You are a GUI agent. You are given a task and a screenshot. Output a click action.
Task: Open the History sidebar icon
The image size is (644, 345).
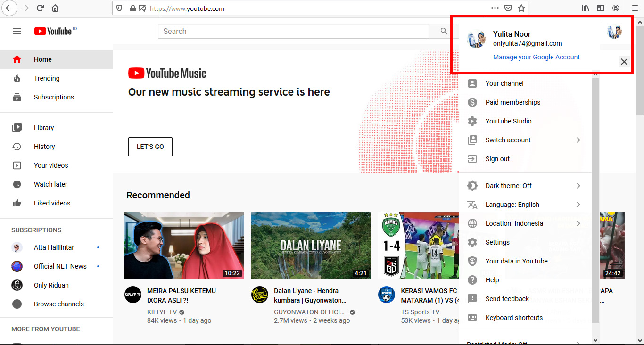(17, 146)
